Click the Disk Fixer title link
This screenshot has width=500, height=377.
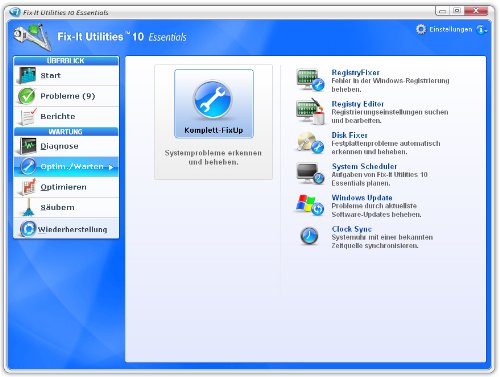pyautogui.click(x=349, y=135)
